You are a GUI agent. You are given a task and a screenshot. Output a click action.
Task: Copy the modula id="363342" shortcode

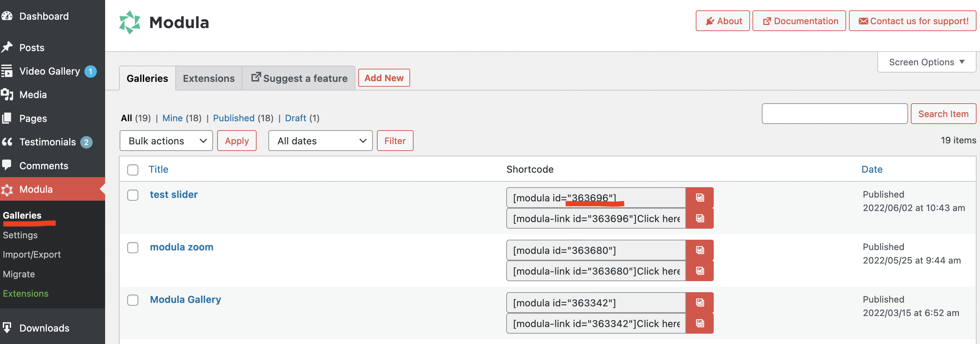coord(699,303)
